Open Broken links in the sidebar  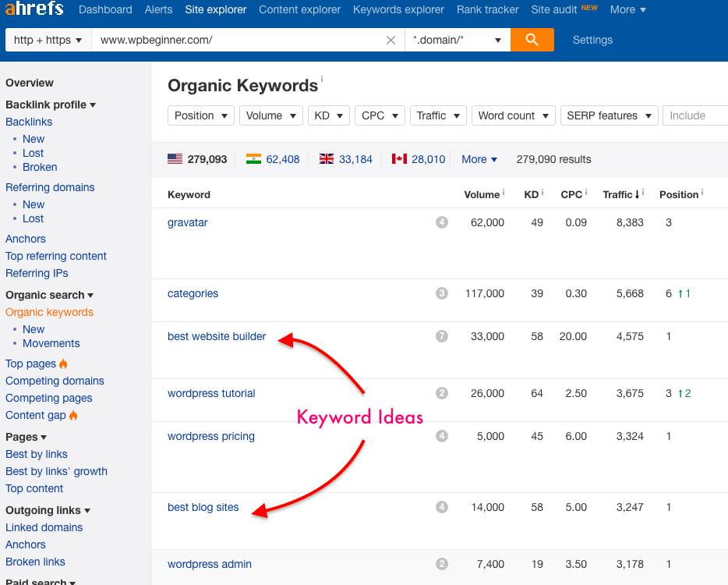coord(35,562)
